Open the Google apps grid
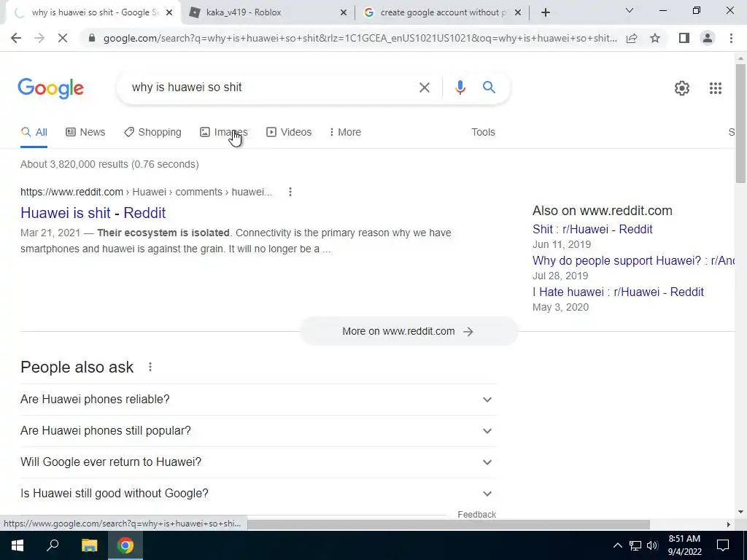Image resolution: width=747 pixels, height=560 pixels. point(715,88)
